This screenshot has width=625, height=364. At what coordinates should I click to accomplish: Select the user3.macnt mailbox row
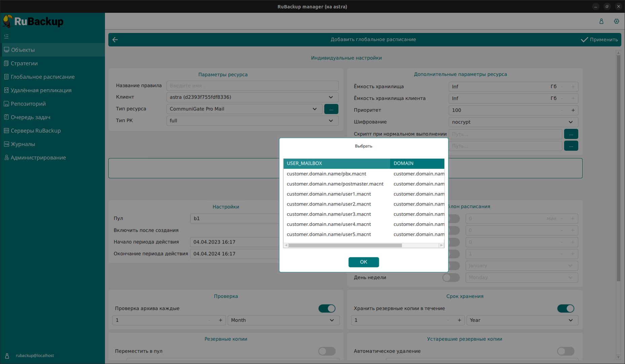coord(329,214)
